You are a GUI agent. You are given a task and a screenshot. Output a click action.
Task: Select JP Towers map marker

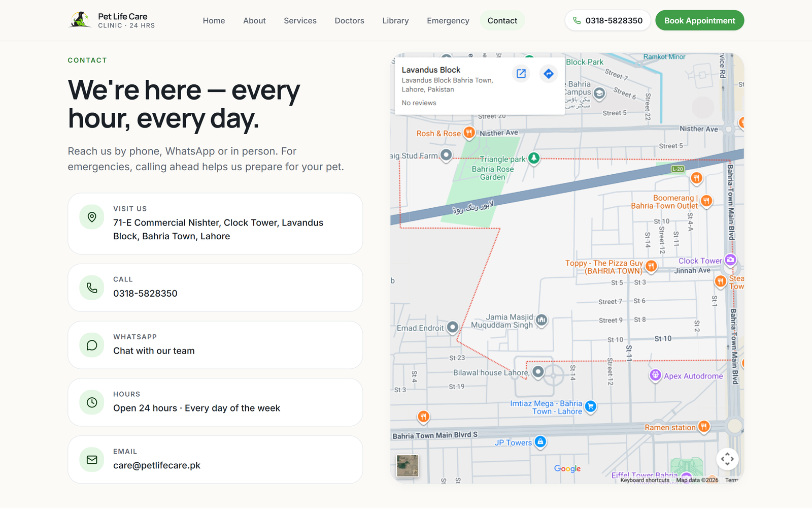point(540,442)
